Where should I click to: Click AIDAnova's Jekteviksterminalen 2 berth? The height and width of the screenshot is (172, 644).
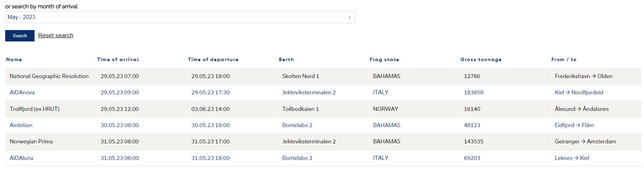[309, 93]
